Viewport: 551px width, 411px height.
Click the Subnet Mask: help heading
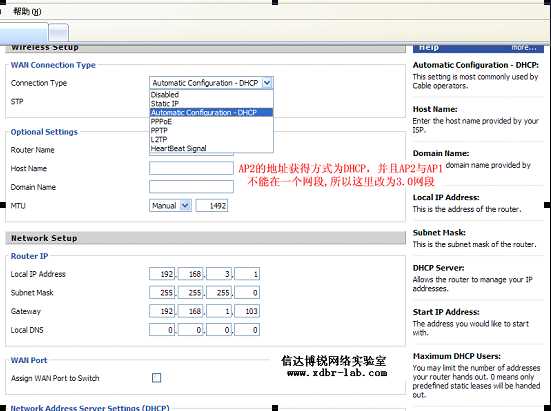tap(439, 233)
